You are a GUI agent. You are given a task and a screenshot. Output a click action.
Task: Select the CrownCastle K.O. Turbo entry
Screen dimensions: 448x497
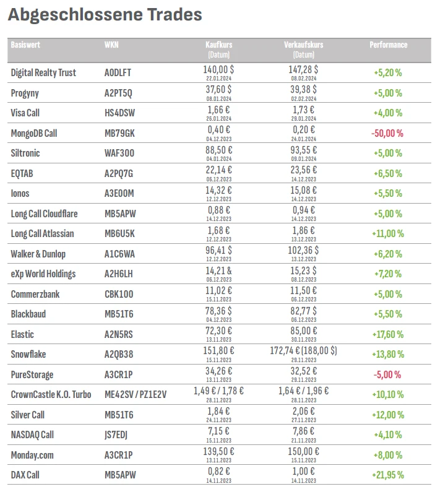tap(51, 395)
